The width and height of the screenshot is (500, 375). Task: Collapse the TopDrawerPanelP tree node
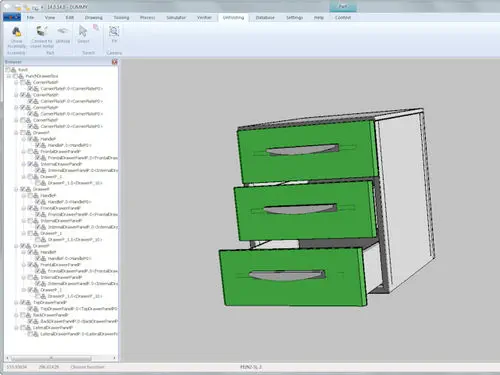[x=16, y=303]
